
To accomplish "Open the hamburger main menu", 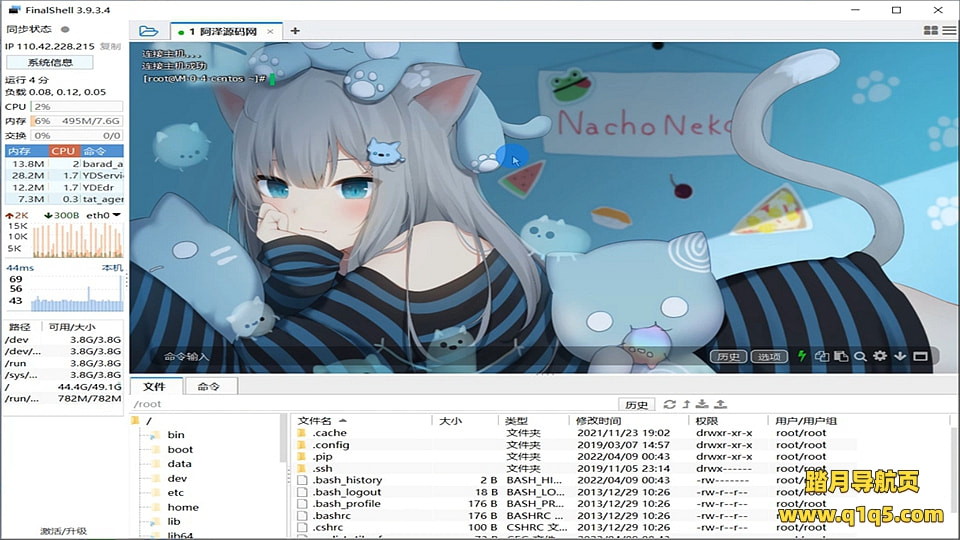I will (949, 31).
